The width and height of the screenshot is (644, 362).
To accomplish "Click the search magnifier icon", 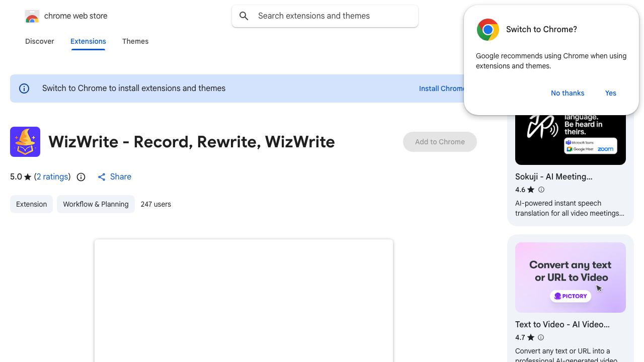I will [x=244, y=16].
